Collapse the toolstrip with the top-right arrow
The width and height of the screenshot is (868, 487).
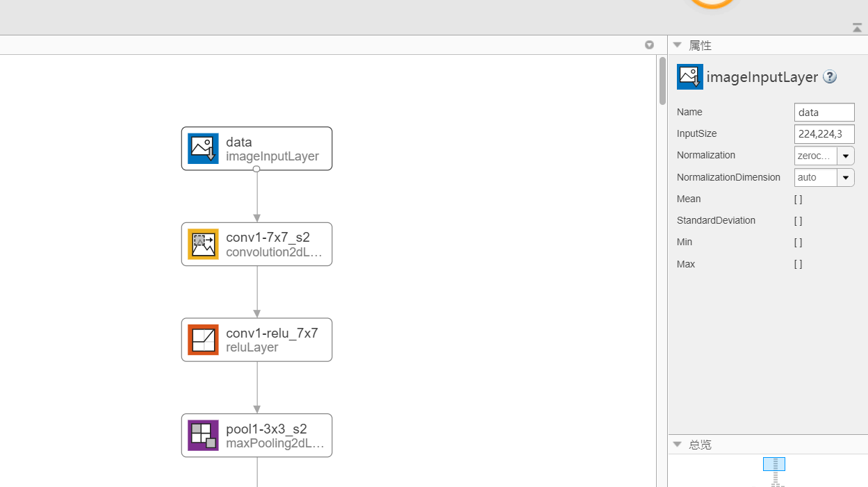point(857,28)
